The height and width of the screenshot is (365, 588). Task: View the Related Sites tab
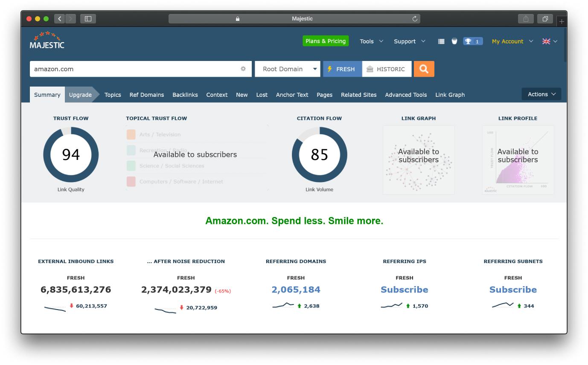(x=359, y=95)
